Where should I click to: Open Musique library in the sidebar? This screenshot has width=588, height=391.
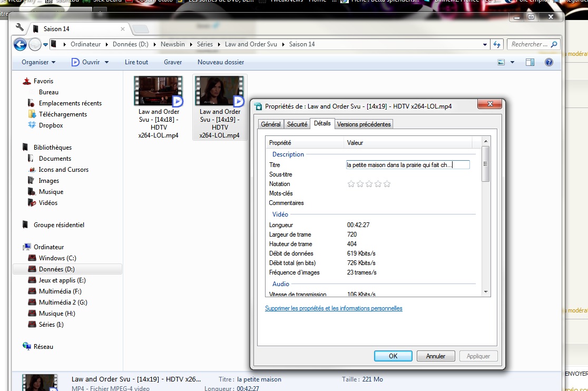point(51,192)
